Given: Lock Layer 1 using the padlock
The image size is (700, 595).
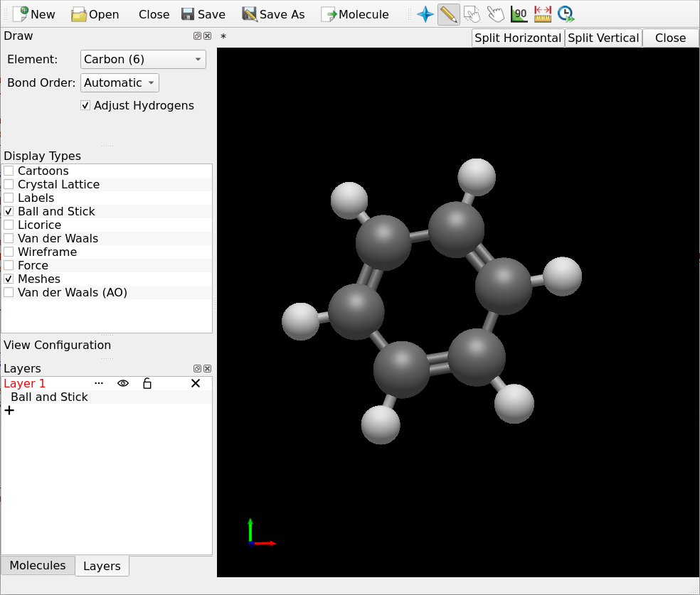Looking at the screenshot, I should tap(147, 383).
